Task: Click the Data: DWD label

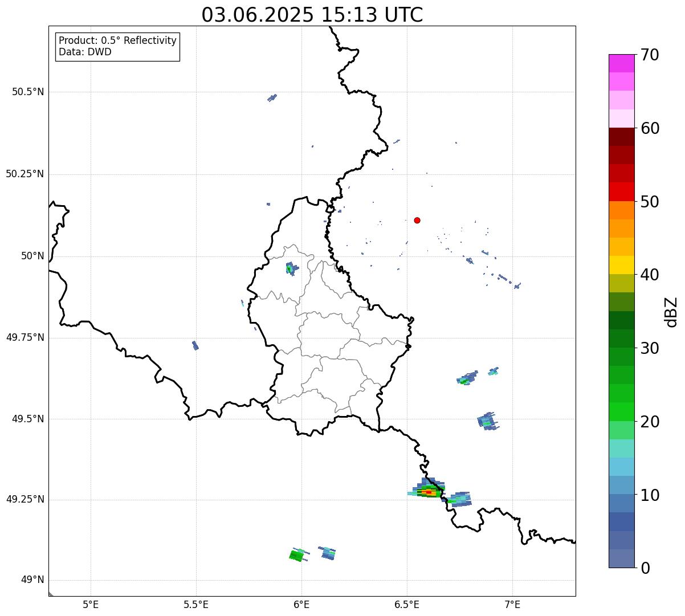Action: [x=85, y=52]
